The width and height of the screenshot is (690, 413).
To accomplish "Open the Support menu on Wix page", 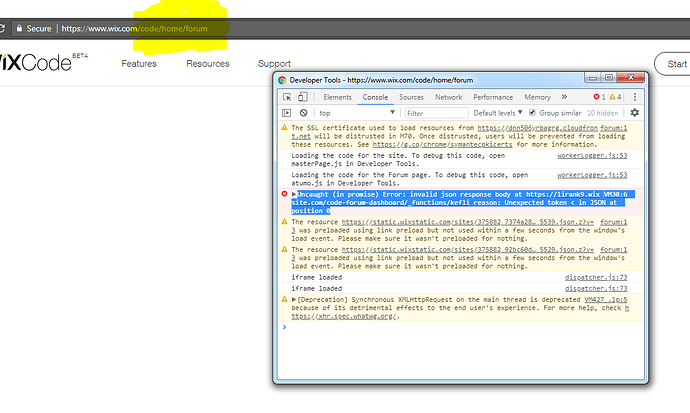I will (274, 64).
